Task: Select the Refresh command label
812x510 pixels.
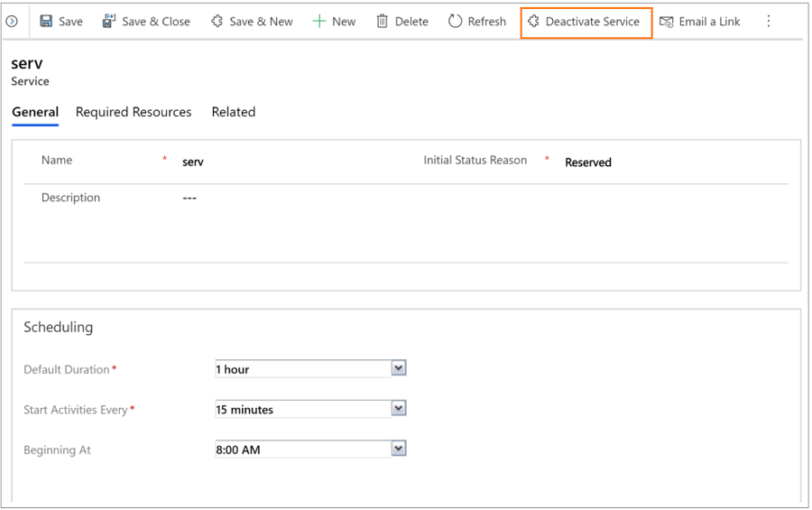Action: pyautogui.click(x=487, y=22)
